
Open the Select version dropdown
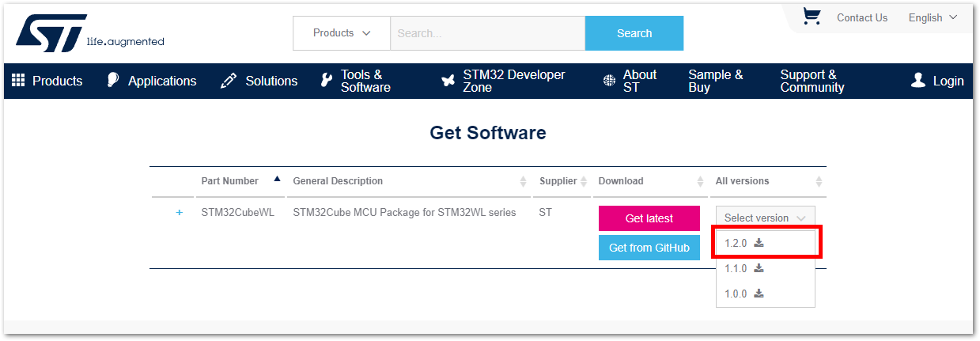765,218
